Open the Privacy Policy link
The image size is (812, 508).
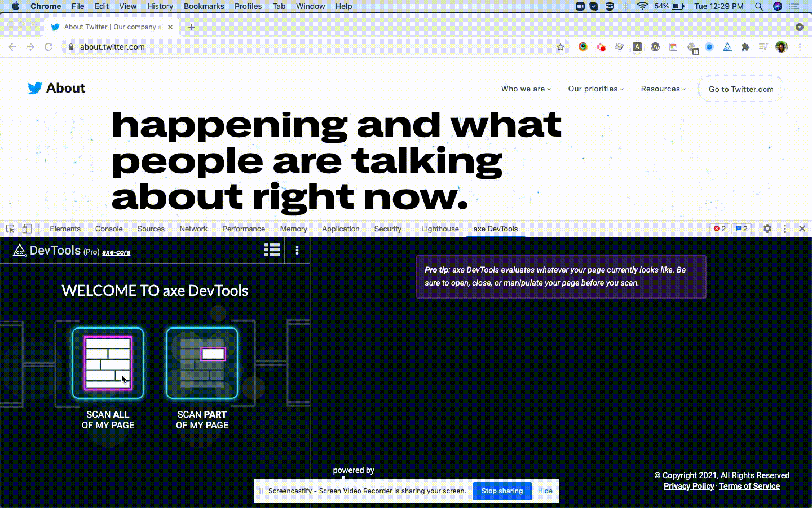pyautogui.click(x=689, y=486)
